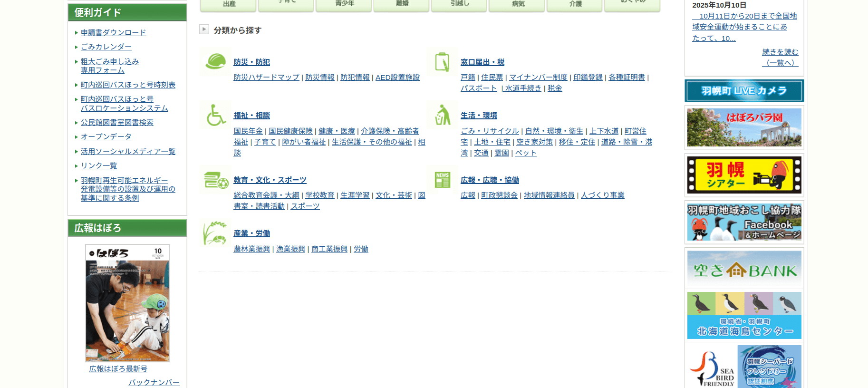Click the book and soccer ball icon
The image size is (868, 388).
[x=215, y=180]
